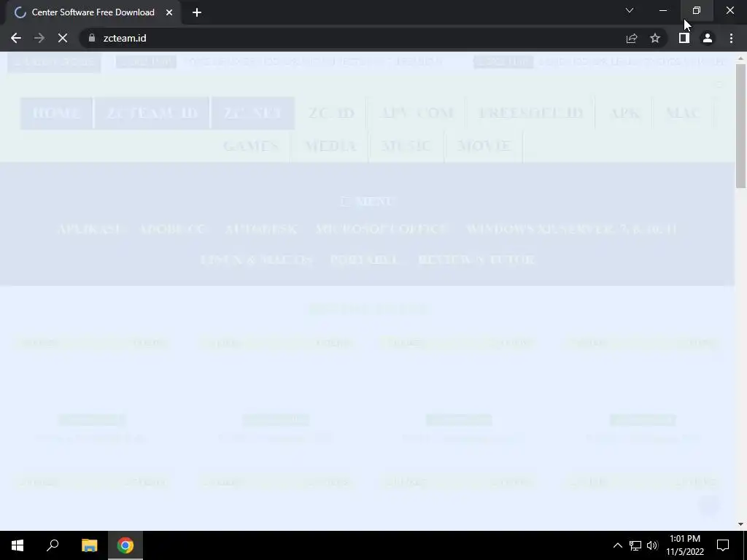
Task: Close the Center Software Free Download tab
Action: click(169, 12)
